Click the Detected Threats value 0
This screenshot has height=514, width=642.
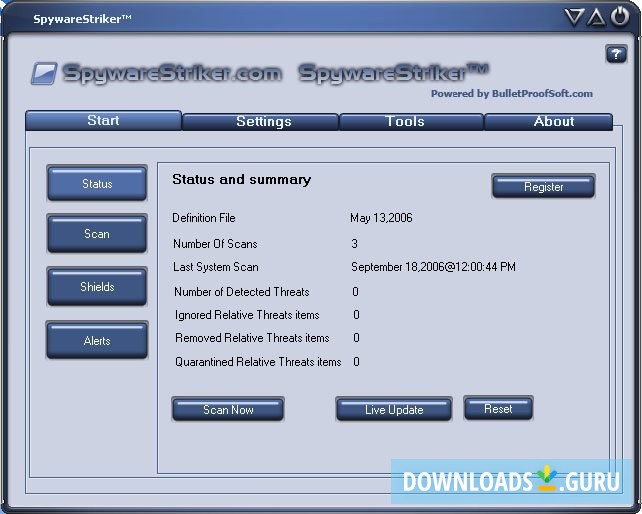(x=355, y=292)
